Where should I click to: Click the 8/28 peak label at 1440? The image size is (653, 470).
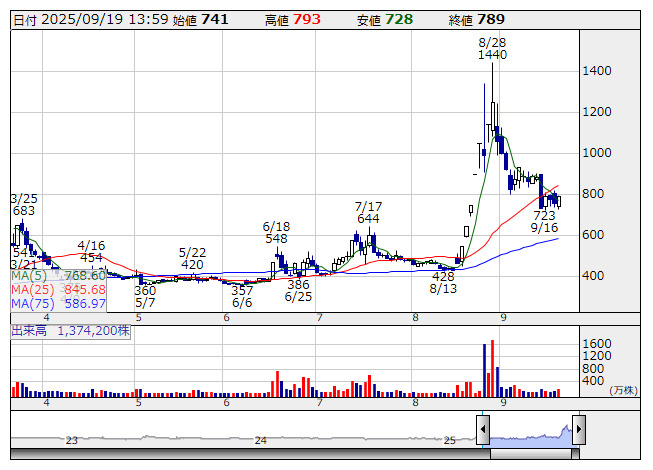point(493,50)
